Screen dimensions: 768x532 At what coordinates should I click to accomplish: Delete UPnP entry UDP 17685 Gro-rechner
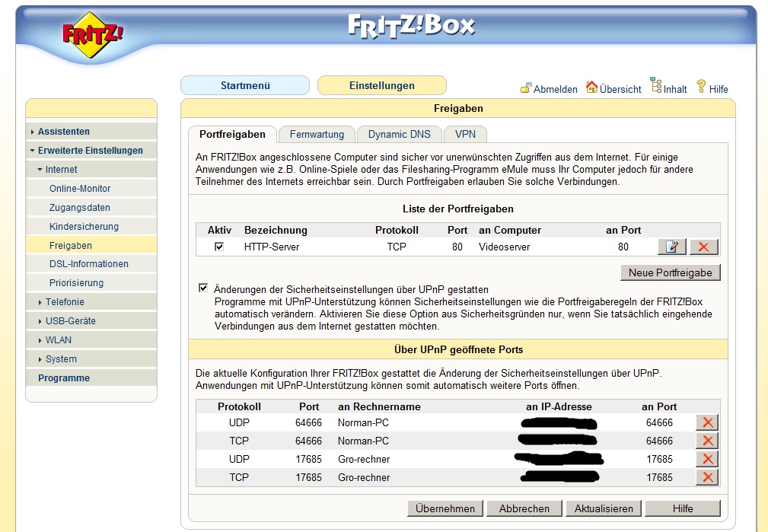coord(707,459)
